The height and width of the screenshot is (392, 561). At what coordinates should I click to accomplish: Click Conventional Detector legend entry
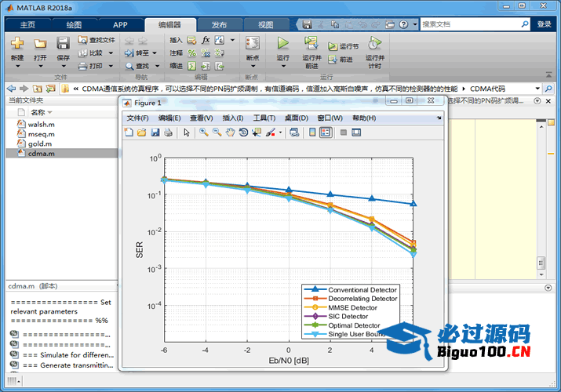click(351, 290)
